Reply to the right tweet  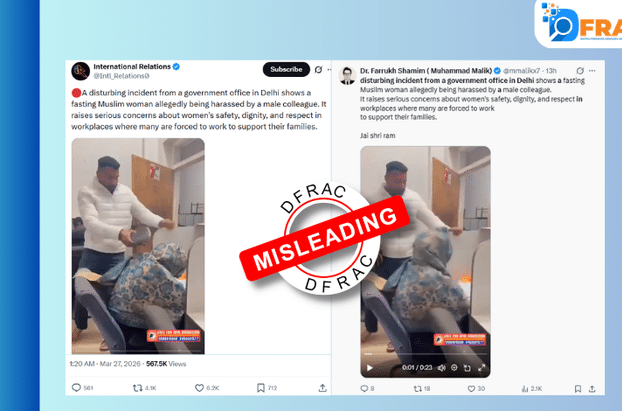(x=364, y=389)
